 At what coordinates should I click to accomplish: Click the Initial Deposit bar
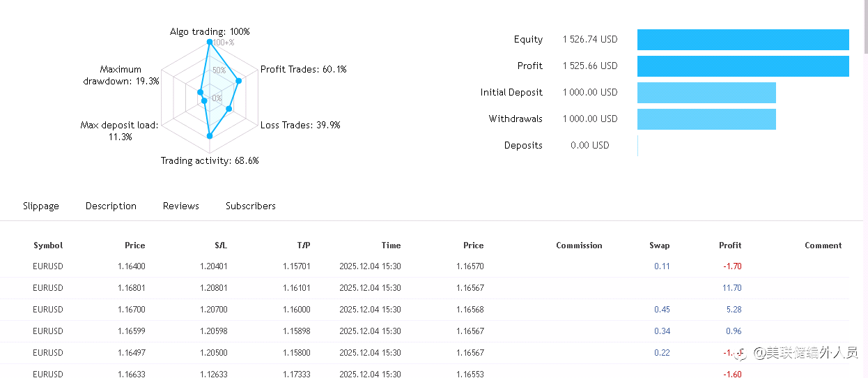(x=706, y=93)
